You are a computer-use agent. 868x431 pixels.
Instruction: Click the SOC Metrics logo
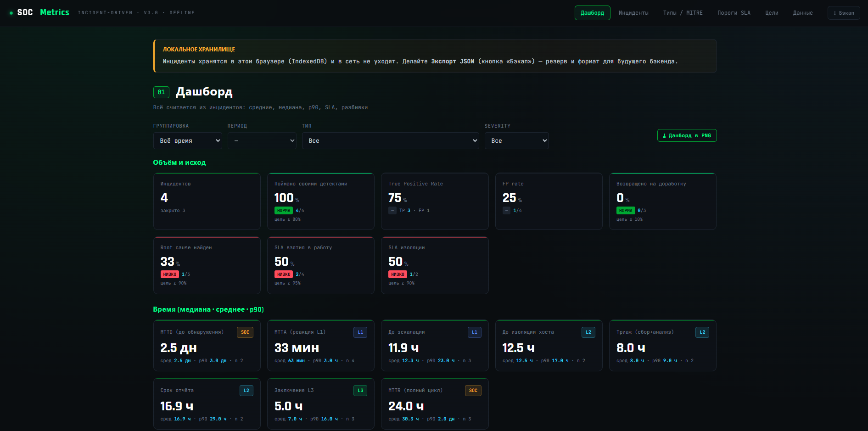[43, 12]
